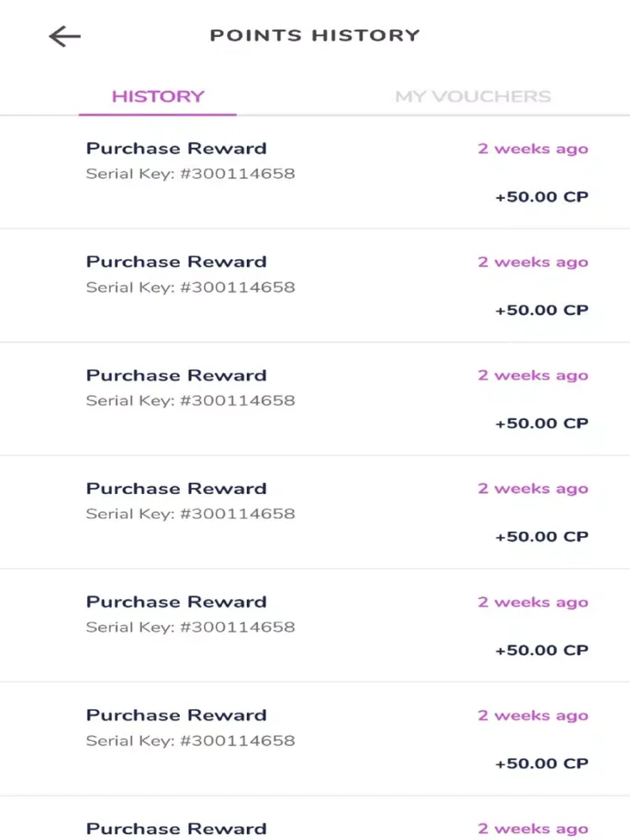Screen dimensions: 630x840
Task: Click the fourth entry's +50.00 CP amount
Action: 542,537
